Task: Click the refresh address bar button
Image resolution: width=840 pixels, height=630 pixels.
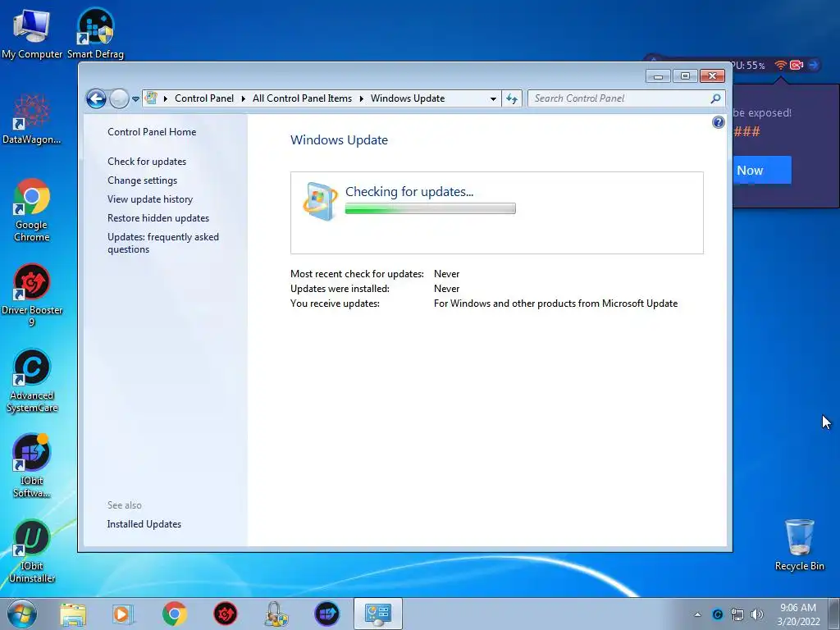Action: (512, 98)
